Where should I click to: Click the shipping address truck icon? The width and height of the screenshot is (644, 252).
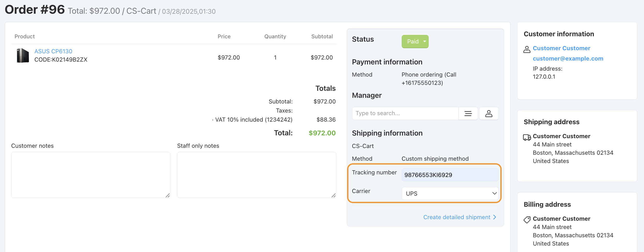coord(527,137)
